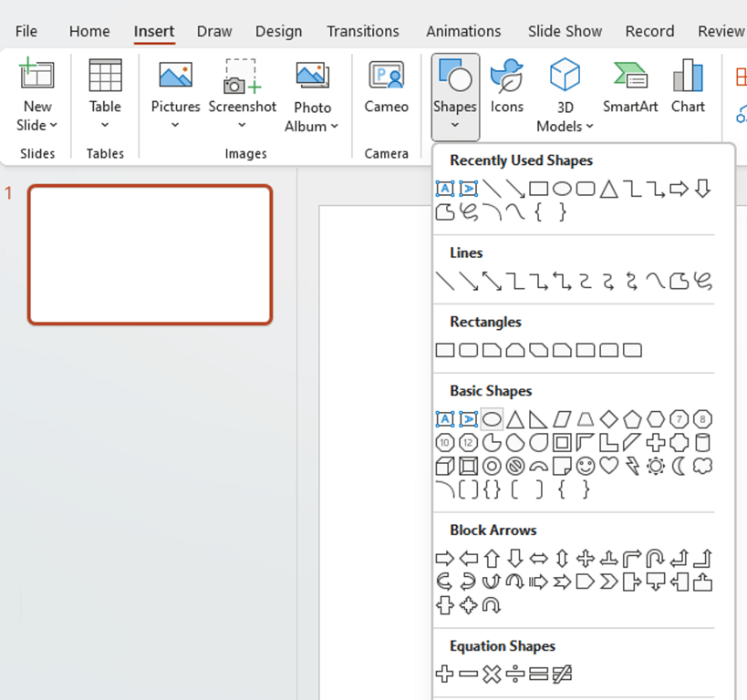Pick the Smiley Face shape
747x700 pixels.
(586, 466)
